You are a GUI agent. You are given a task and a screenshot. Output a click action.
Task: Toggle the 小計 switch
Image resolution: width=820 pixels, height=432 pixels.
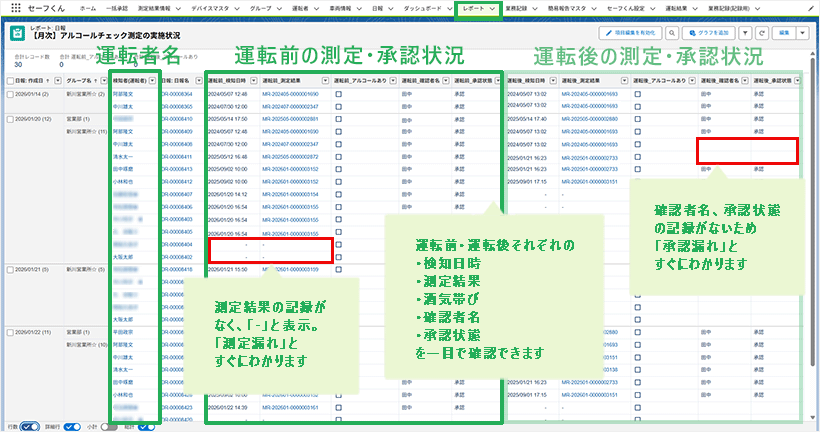coord(109,427)
